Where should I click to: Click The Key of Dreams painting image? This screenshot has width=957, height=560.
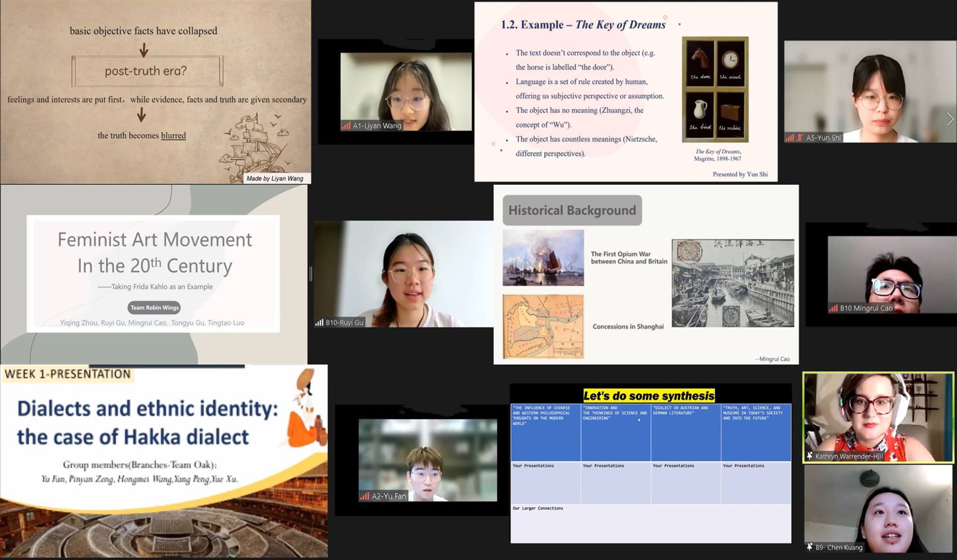[715, 89]
